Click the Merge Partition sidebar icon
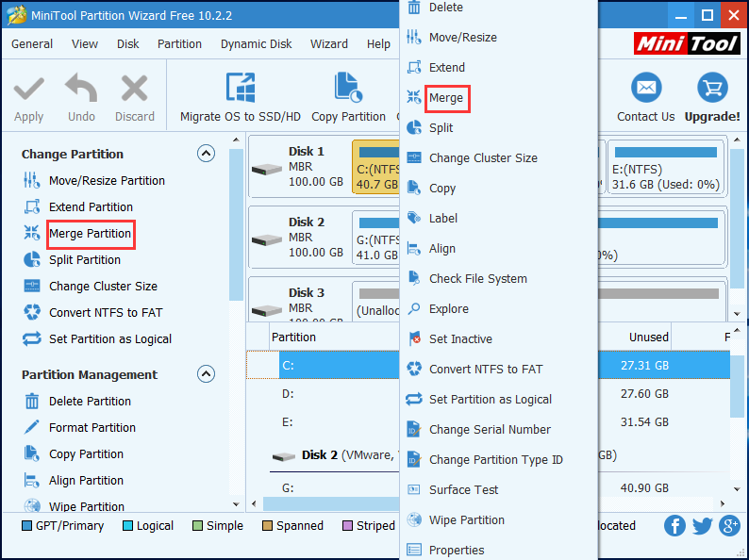This screenshot has width=749, height=560. pos(32,233)
